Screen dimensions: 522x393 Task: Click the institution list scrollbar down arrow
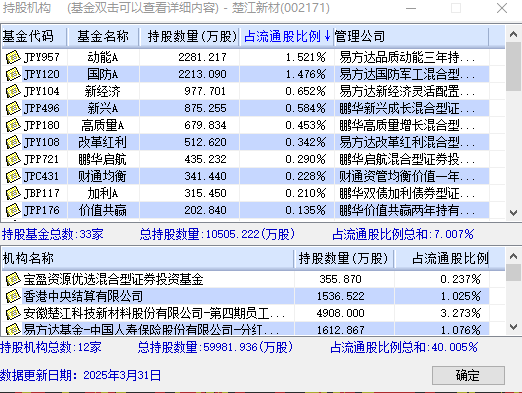tap(513, 327)
